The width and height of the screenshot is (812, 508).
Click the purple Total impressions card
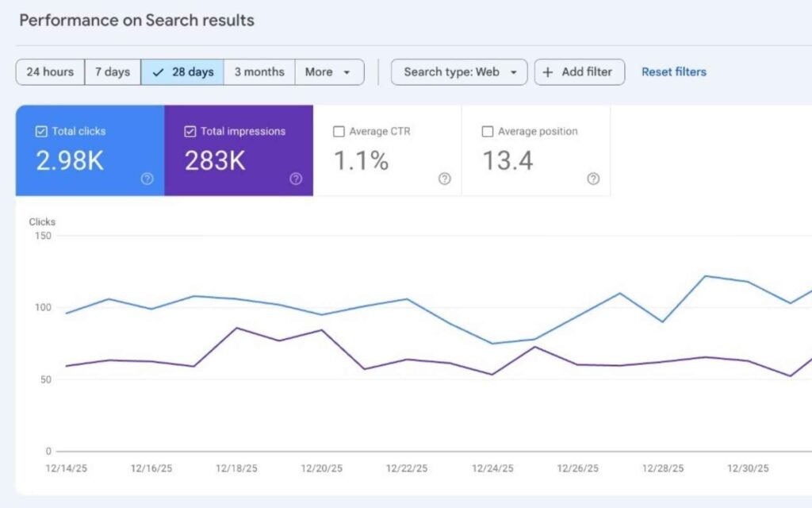tap(239, 151)
